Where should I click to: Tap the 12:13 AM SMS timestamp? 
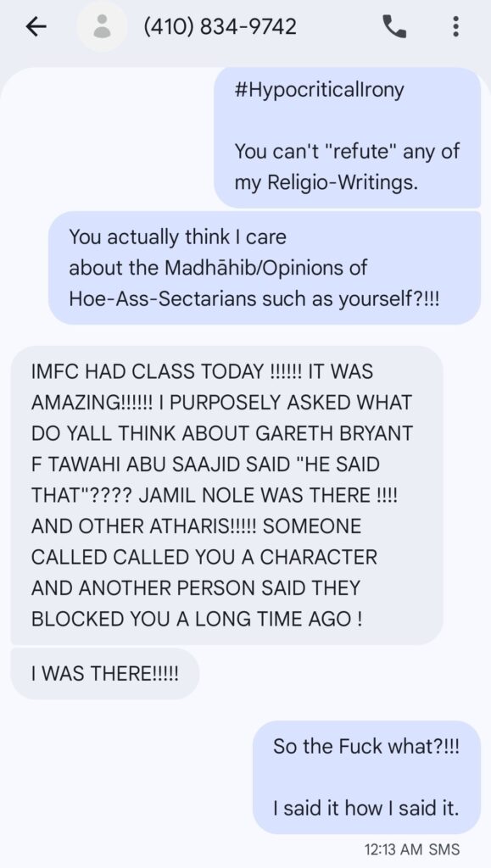[412, 849]
